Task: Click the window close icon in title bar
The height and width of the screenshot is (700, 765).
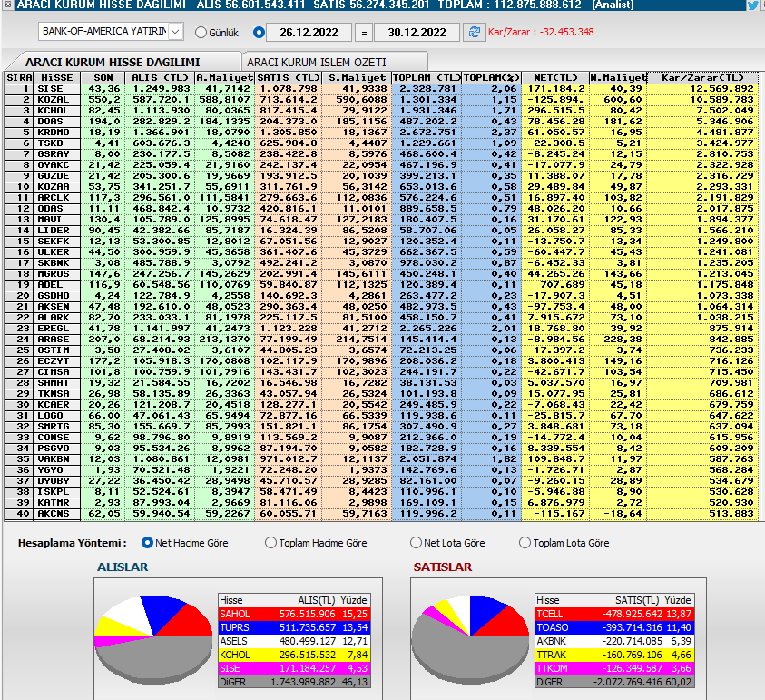Action: pos(8,5)
